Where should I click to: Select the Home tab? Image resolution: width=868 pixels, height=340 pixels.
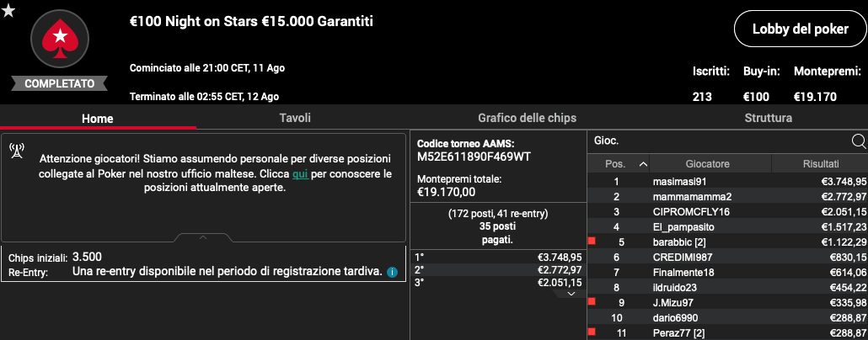(98, 119)
